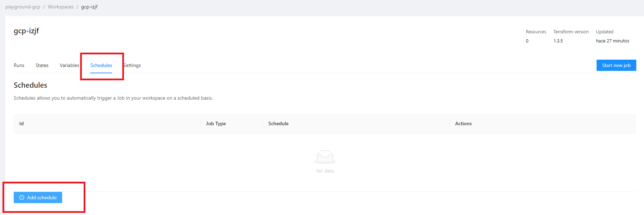Screen dimensions: 644x215
Task: Go to the Variables tab
Action: click(x=69, y=65)
